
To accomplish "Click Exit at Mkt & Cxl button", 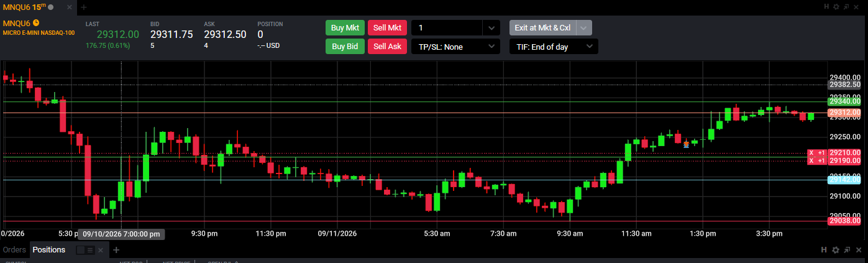I will (x=542, y=28).
